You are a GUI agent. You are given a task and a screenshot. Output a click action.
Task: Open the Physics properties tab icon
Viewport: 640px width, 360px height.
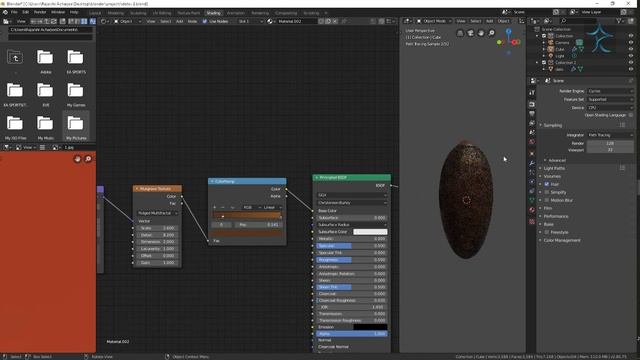(532, 182)
